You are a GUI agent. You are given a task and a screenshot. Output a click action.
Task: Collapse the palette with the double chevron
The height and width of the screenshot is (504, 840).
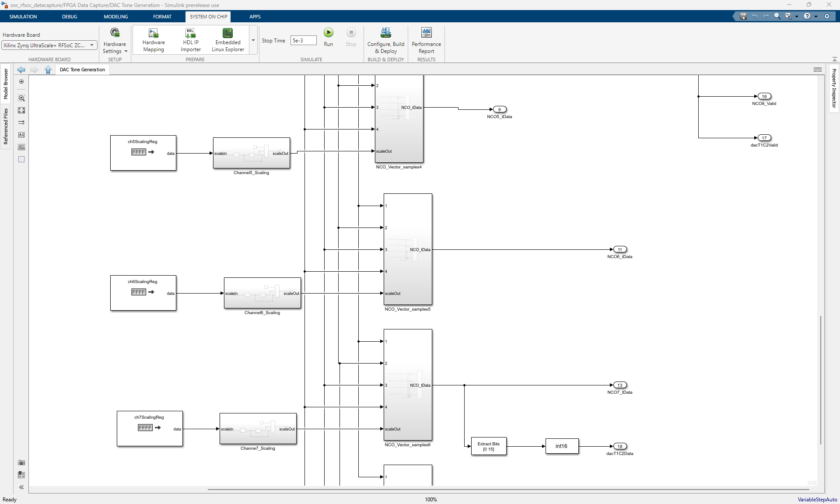click(x=21, y=487)
